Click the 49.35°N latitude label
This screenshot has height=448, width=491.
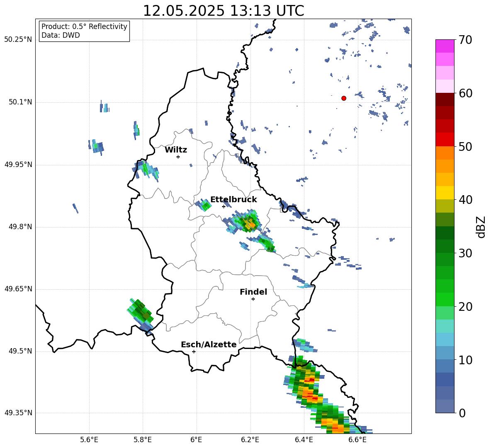tap(18, 413)
